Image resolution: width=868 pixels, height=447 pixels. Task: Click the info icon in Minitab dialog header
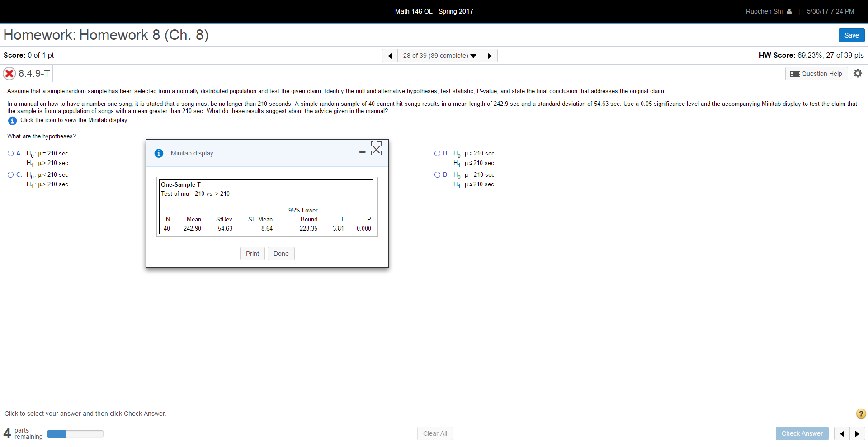click(x=159, y=153)
